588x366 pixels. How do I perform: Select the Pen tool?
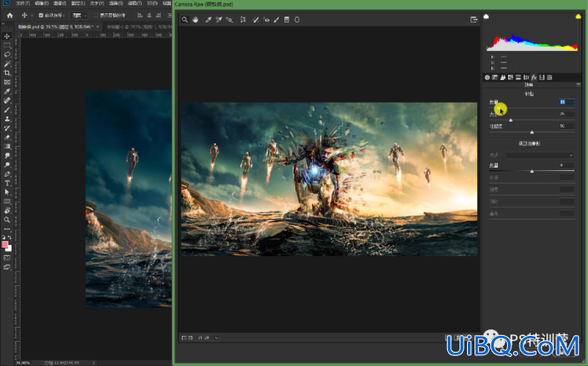pyautogui.click(x=8, y=174)
